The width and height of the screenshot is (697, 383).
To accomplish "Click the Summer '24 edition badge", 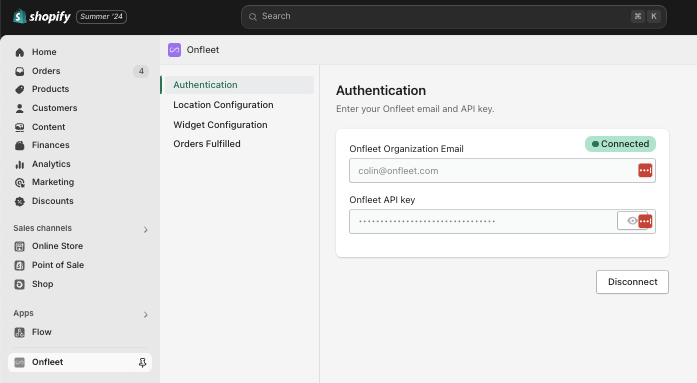I will pyautogui.click(x=101, y=17).
